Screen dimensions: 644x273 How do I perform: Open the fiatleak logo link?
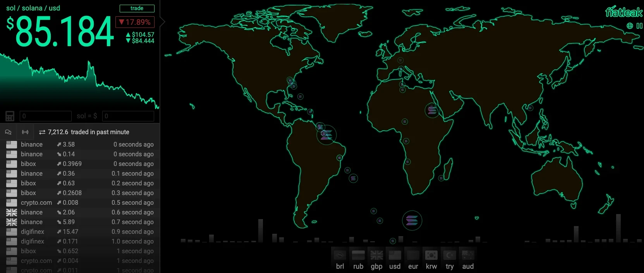tap(623, 12)
